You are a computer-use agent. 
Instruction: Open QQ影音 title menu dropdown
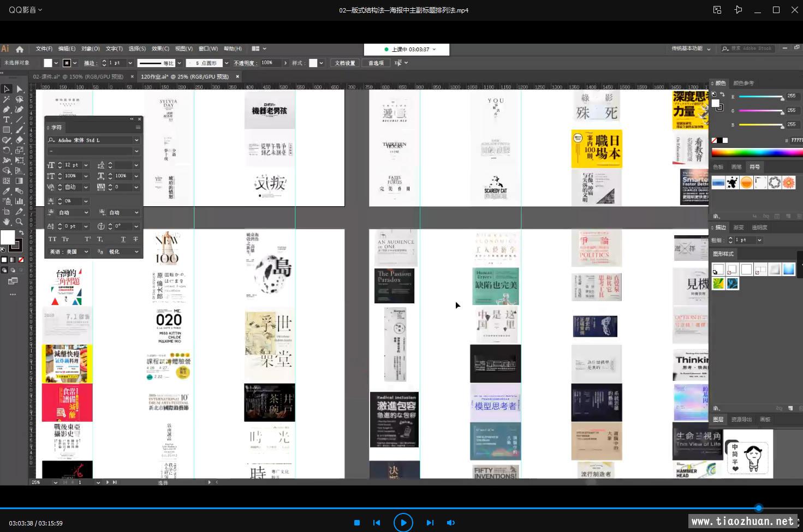click(26, 10)
